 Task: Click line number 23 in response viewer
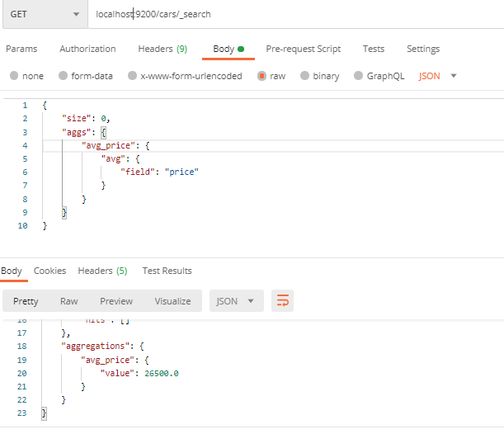click(x=21, y=413)
